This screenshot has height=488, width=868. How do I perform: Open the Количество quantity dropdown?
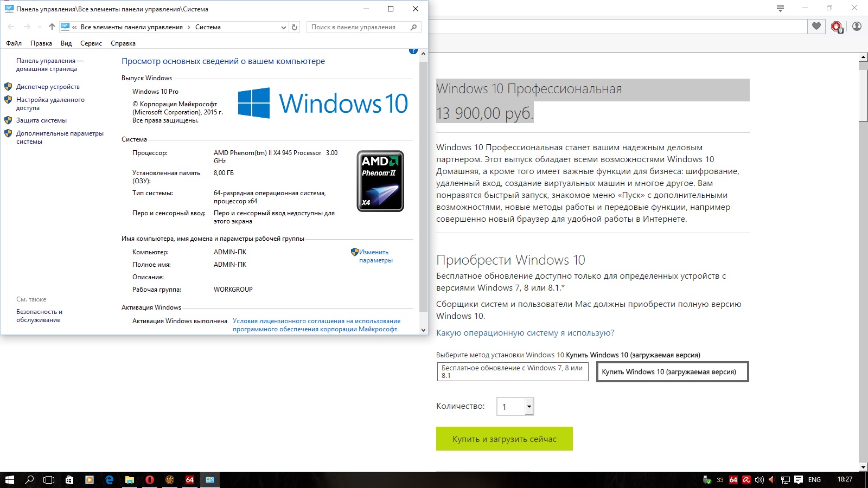(x=529, y=406)
